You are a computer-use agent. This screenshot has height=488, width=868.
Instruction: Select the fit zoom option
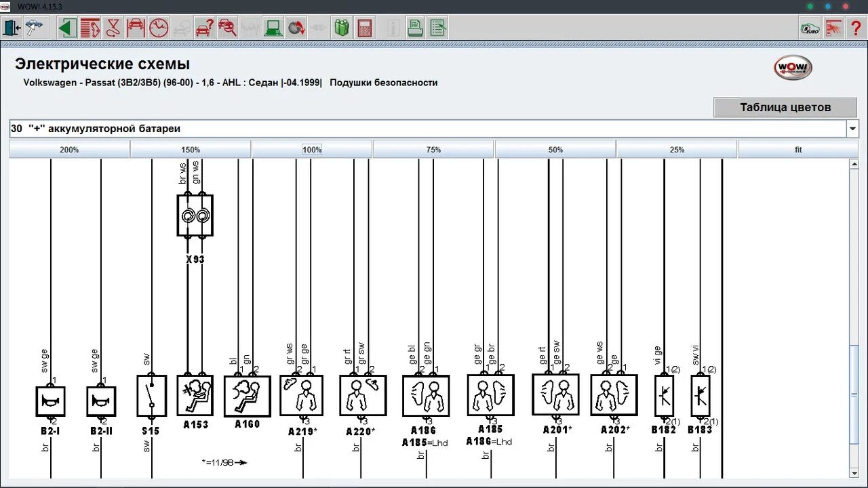point(798,150)
